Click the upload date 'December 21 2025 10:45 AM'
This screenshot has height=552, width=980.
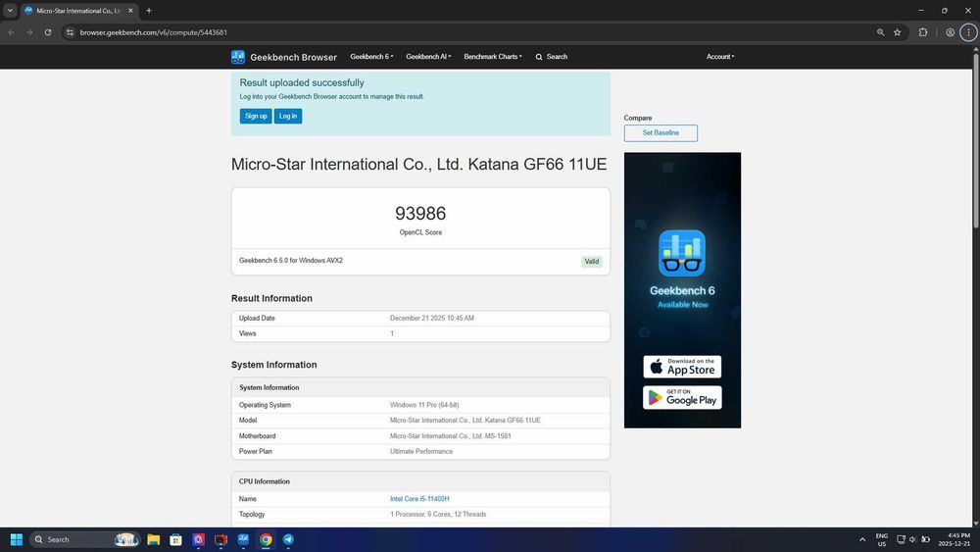click(x=432, y=319)
